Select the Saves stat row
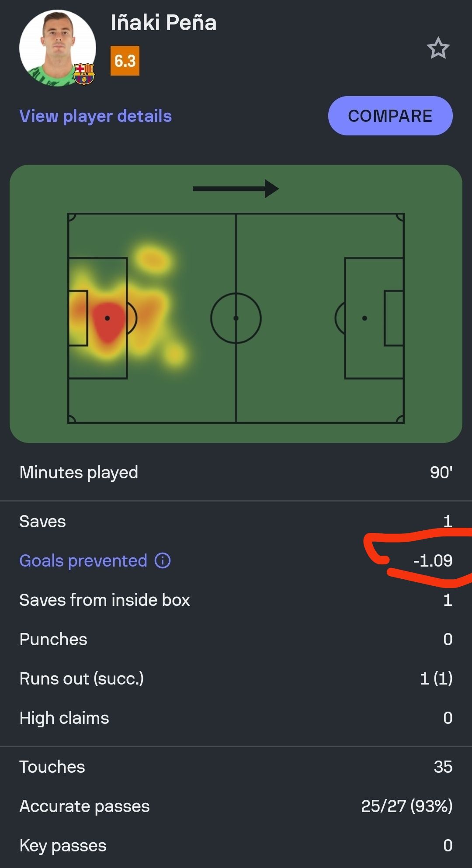 click(x=236, y=521)
